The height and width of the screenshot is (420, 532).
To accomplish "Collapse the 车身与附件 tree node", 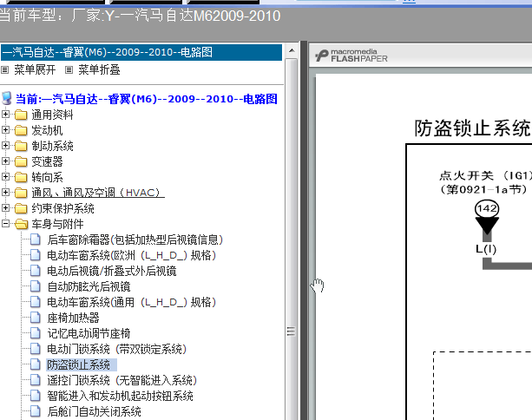I will [5, 224].
